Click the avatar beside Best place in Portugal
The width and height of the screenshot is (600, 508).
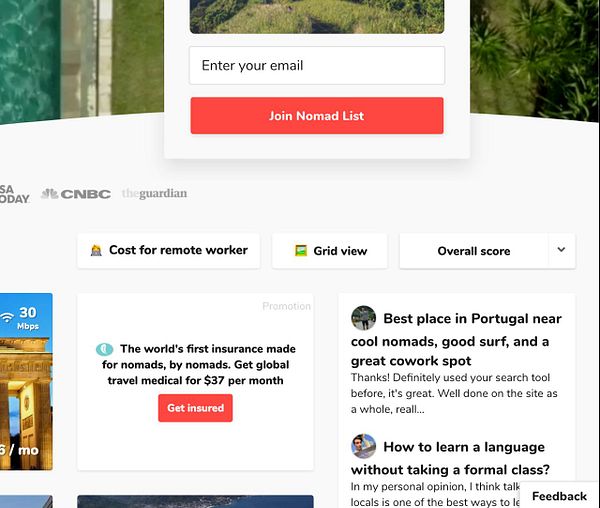click(363, 318)
